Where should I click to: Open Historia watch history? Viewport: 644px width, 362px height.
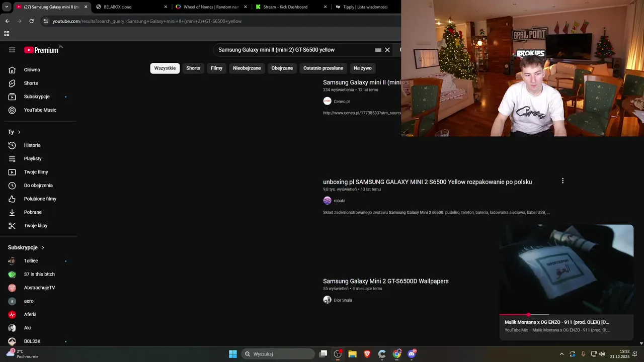click(x=32, y=145)
